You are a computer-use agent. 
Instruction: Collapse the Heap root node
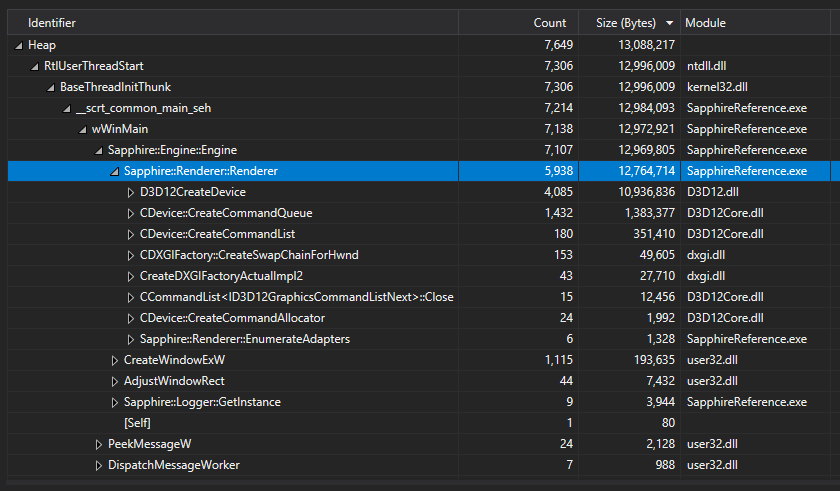pyautogui.click(x=19, y=45)
